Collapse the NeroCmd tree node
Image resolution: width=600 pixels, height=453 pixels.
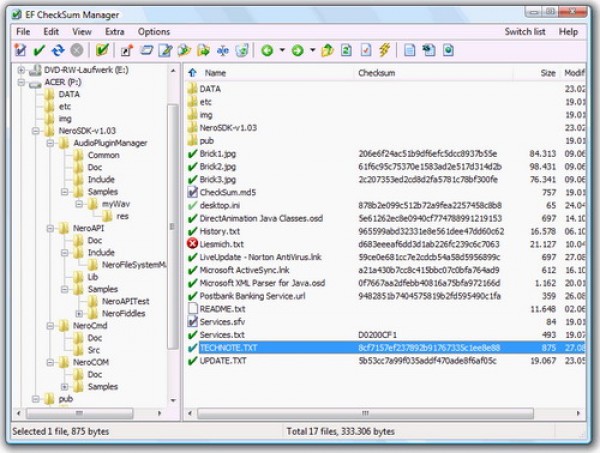point(50,326)
